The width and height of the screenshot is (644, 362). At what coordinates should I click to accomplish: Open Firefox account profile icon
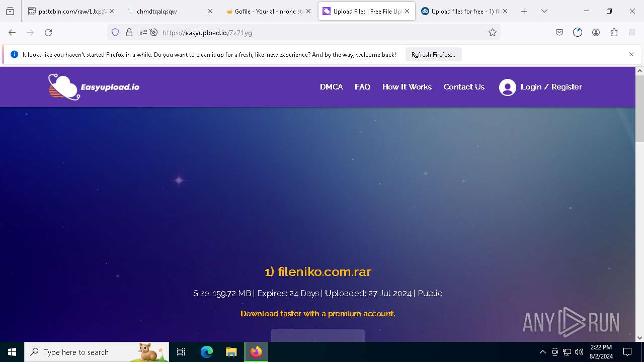(596, 33)
